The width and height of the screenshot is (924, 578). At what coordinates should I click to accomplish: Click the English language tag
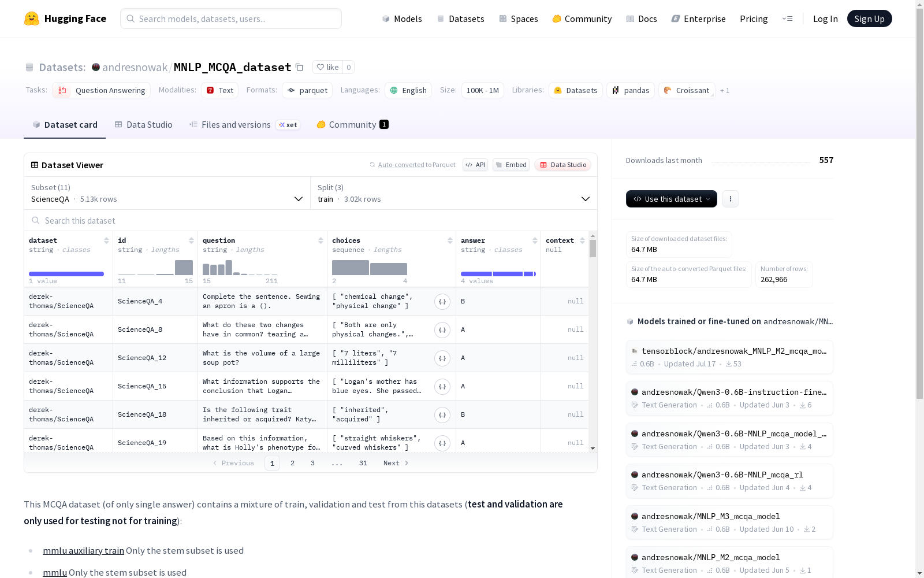[x=408, y=90]
